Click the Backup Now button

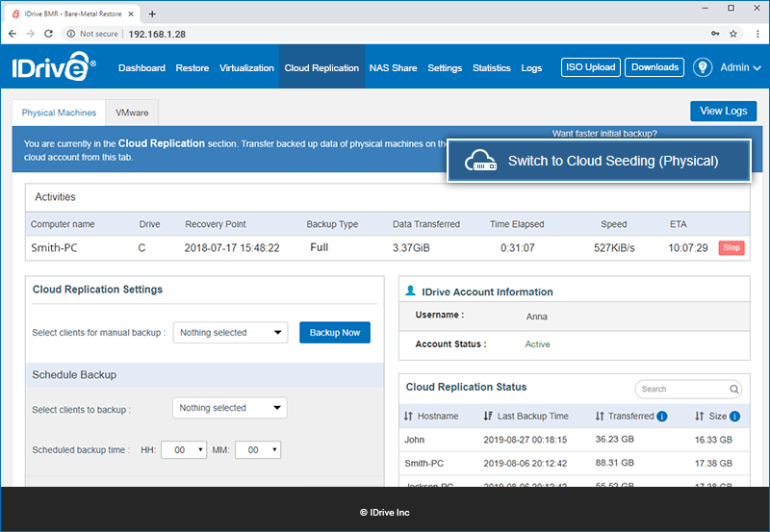[335, 332]
